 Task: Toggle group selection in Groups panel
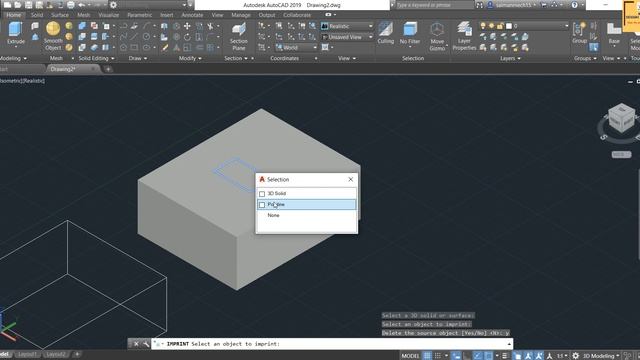tap(593, 47)
